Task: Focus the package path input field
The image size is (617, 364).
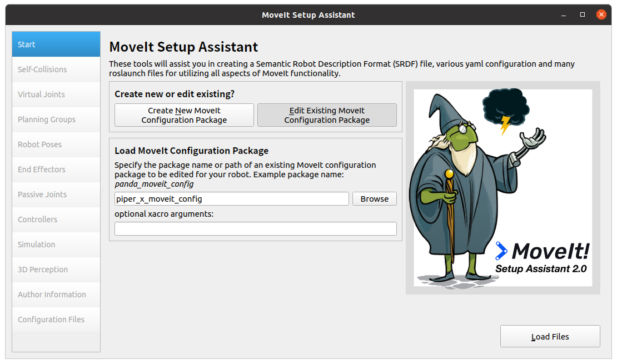Action: coord(232,199)
